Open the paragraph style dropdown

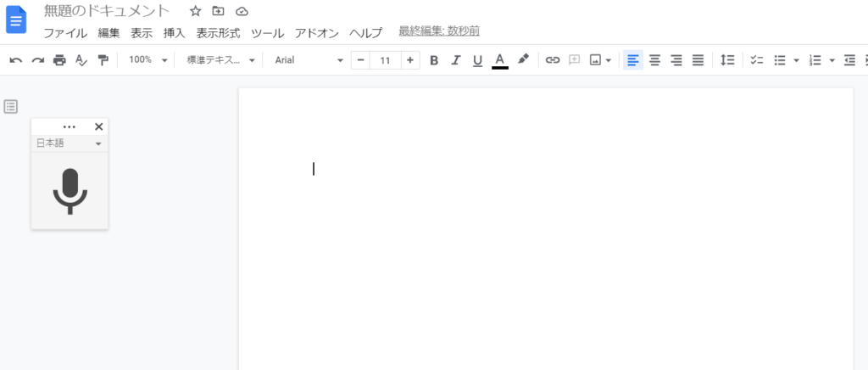220,59
